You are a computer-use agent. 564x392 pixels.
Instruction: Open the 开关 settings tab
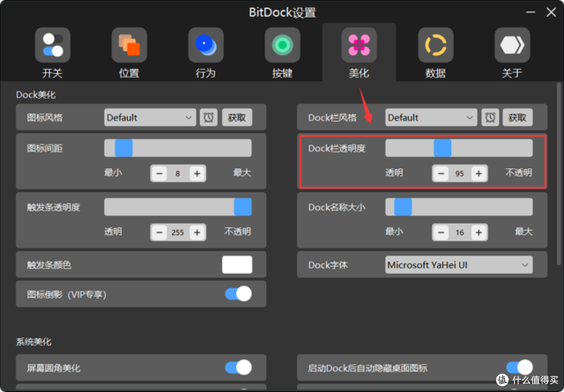(53, 53)
